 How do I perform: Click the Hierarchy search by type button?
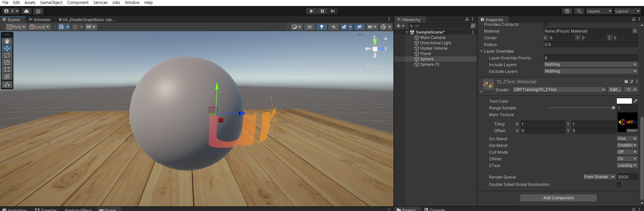[x=473, y=26]
